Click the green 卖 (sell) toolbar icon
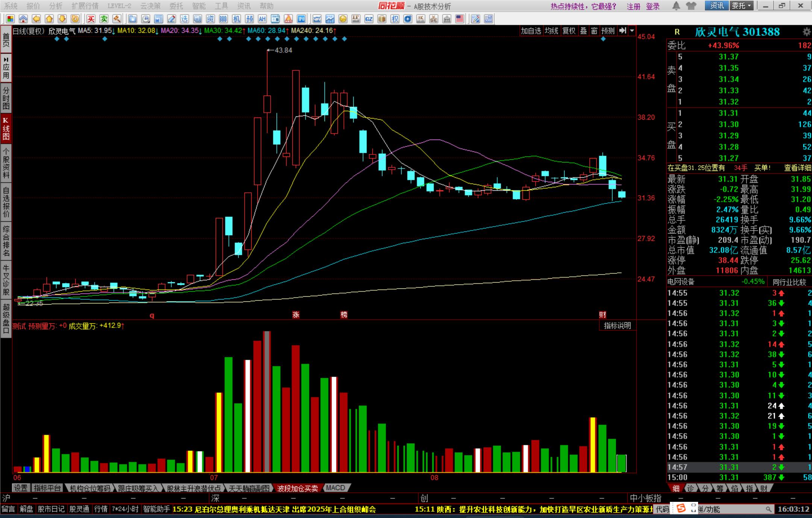 pos(104,19)
